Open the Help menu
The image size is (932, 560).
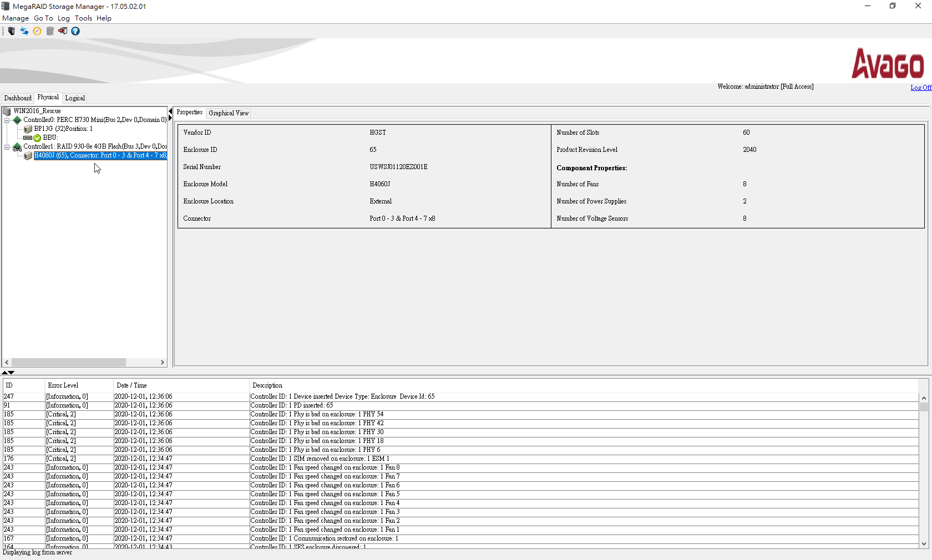click(104, 18)
